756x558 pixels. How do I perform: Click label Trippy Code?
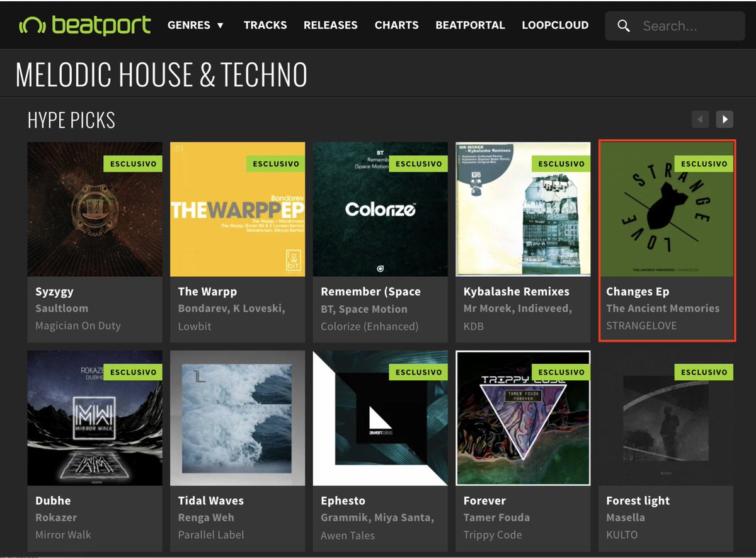click(x=493, y=535)
